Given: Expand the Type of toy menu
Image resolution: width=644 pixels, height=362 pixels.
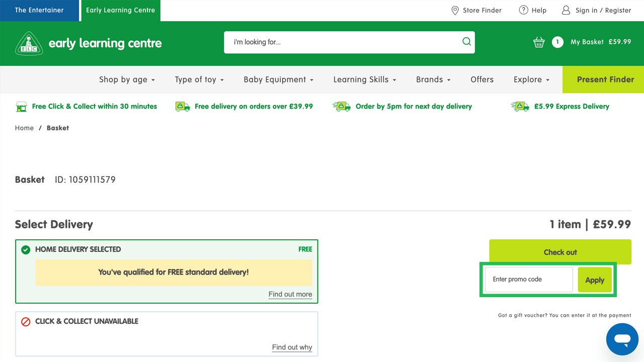Looking at the screenshot, I should [199, 79].
